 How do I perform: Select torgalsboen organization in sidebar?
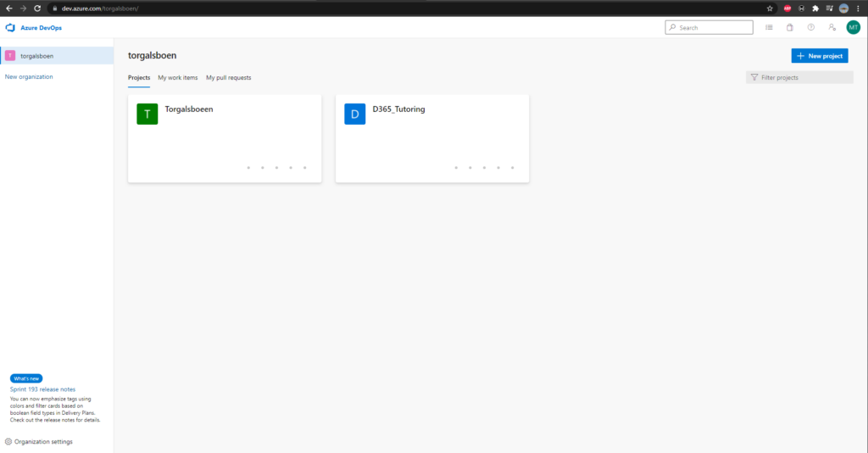pos(57,56)
